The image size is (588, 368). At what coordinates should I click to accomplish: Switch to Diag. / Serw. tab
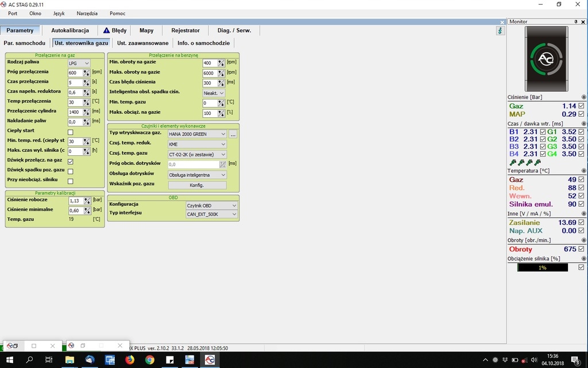click(x=234, y=30)
